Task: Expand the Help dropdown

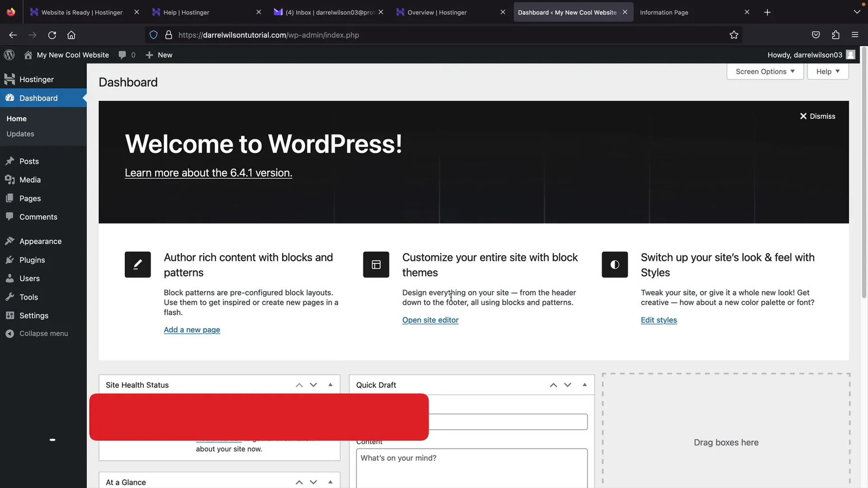Action: [828, 72]
